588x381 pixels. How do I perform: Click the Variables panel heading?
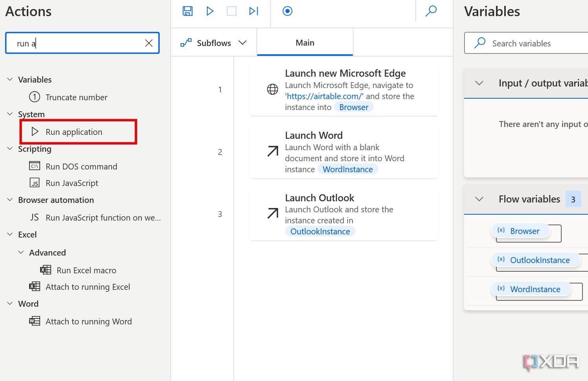pyautogui.click(x=492, y=11)
